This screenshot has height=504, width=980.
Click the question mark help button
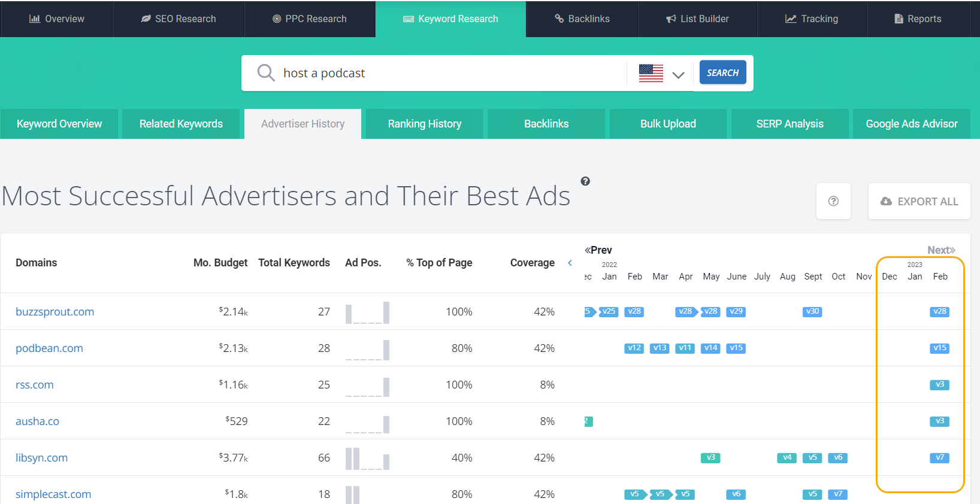[x=833, y=201]
